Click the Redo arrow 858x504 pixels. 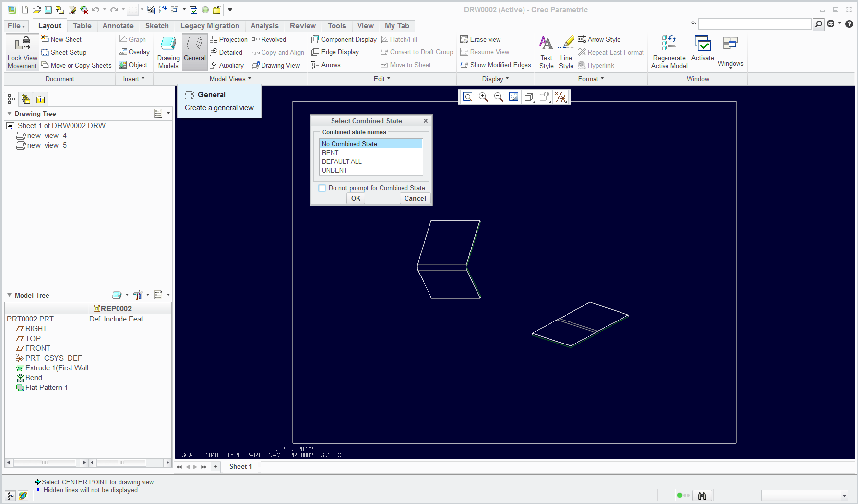click(114, 10)
